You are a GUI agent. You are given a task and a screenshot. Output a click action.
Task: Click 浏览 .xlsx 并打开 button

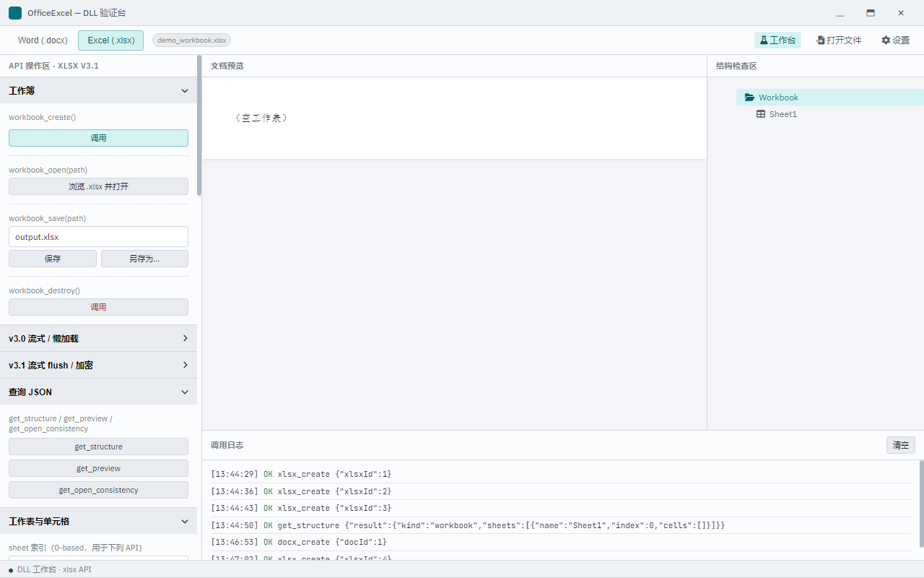[x=98, y=186]
